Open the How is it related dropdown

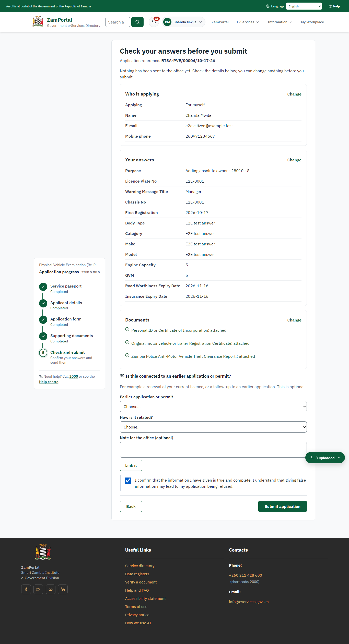pyautogui.click(x=213, y=427)
